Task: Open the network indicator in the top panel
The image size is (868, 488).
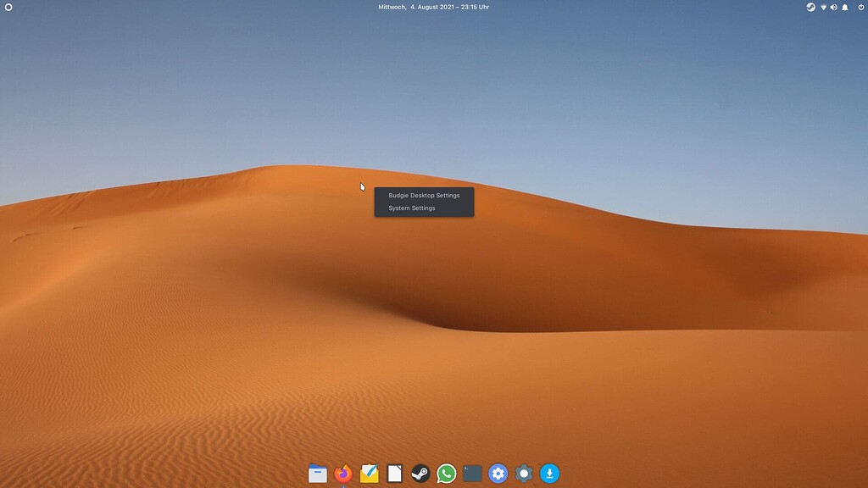Action: pos(823,7)
